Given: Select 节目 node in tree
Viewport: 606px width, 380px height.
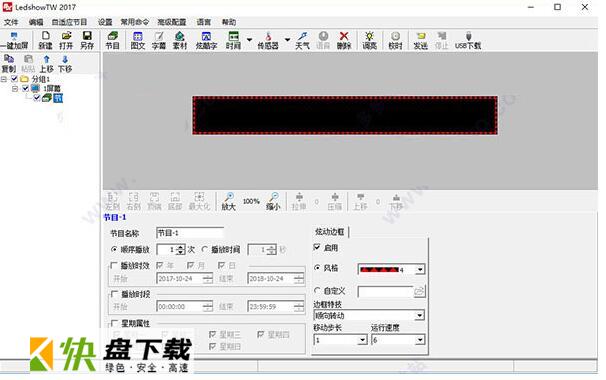Looking at the screenshot, I should tap(58, 98).
